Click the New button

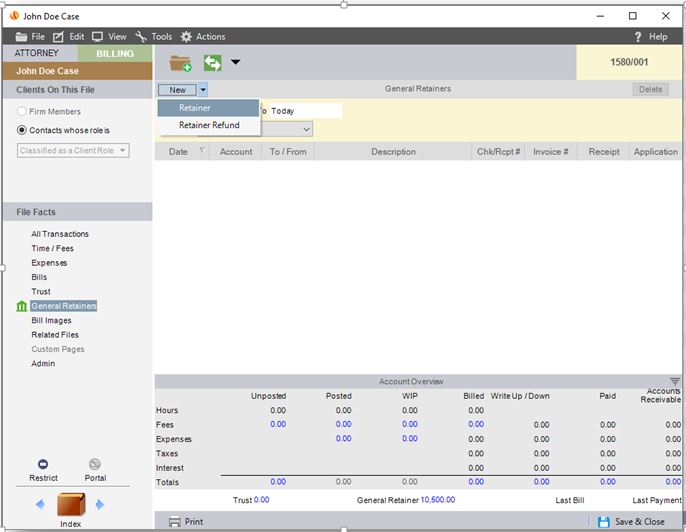point(177,90)
